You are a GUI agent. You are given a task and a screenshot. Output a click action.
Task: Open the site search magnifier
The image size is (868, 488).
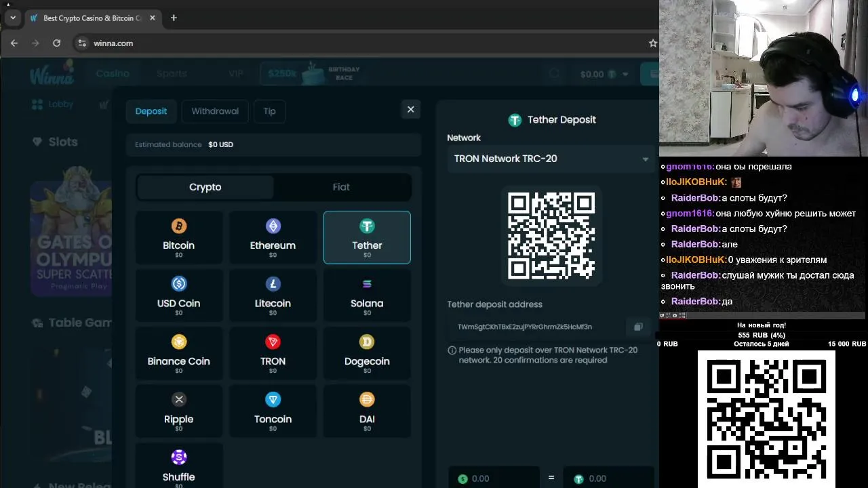(x=555, y=74)
